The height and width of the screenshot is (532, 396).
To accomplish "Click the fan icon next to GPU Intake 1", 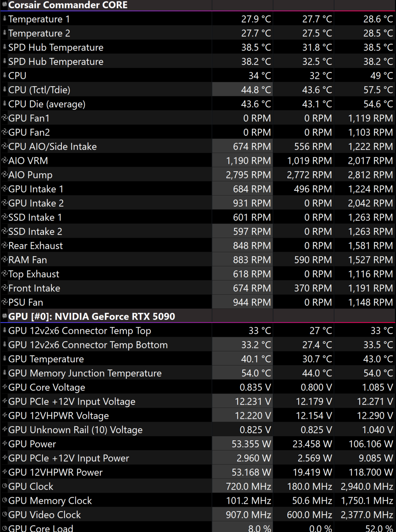I will click(x=5, y=189).
